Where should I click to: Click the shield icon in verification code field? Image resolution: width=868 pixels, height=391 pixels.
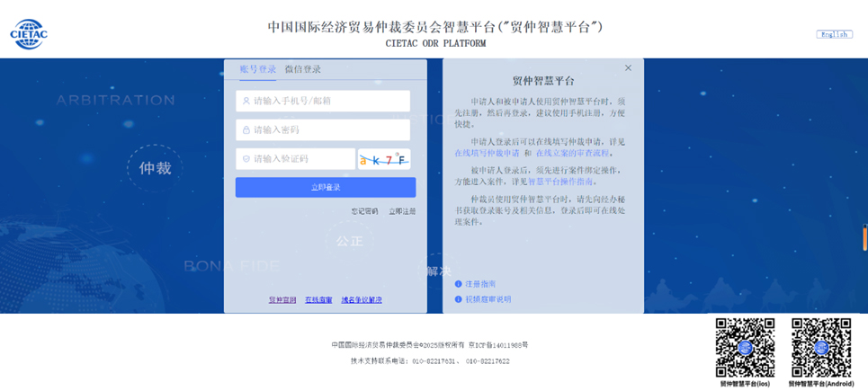pyautogui.click(x=246, y=159)
